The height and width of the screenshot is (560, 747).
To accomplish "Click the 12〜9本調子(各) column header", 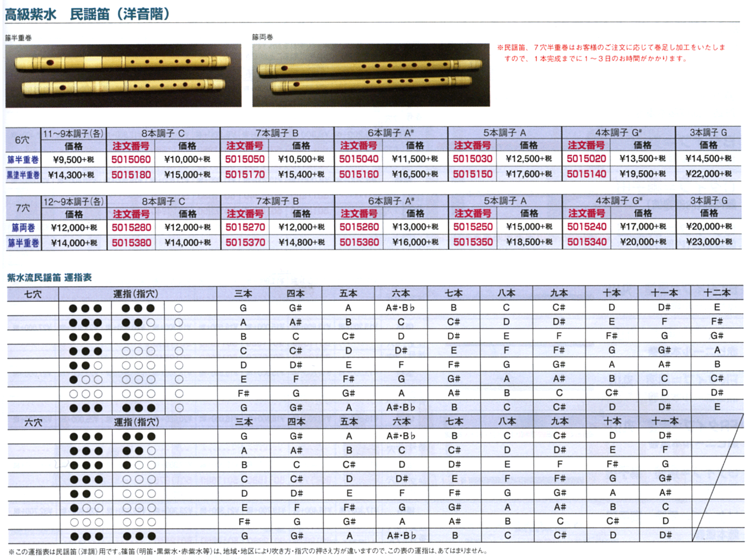I will (73, 201).
